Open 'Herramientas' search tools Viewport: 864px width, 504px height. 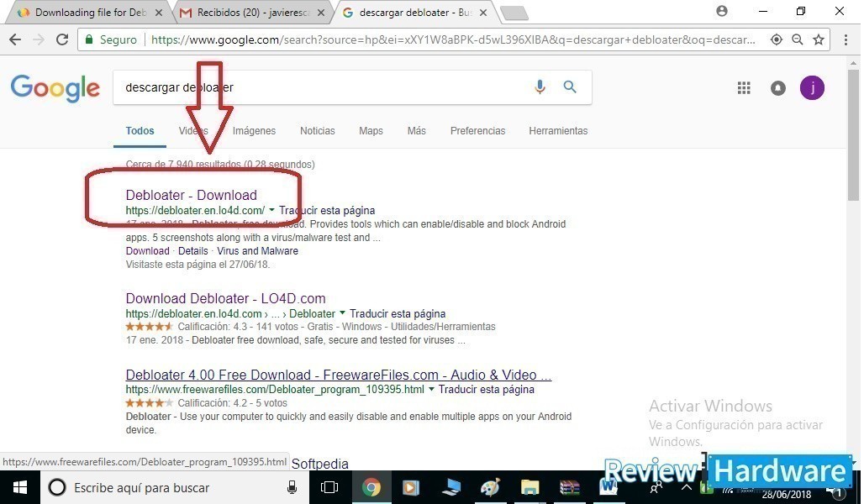(x=558, y=130)
